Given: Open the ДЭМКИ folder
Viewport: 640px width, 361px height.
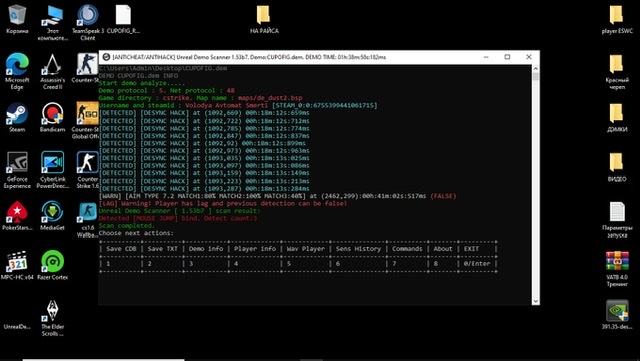Looking at the screenshot, I should [x=617, y=117].
